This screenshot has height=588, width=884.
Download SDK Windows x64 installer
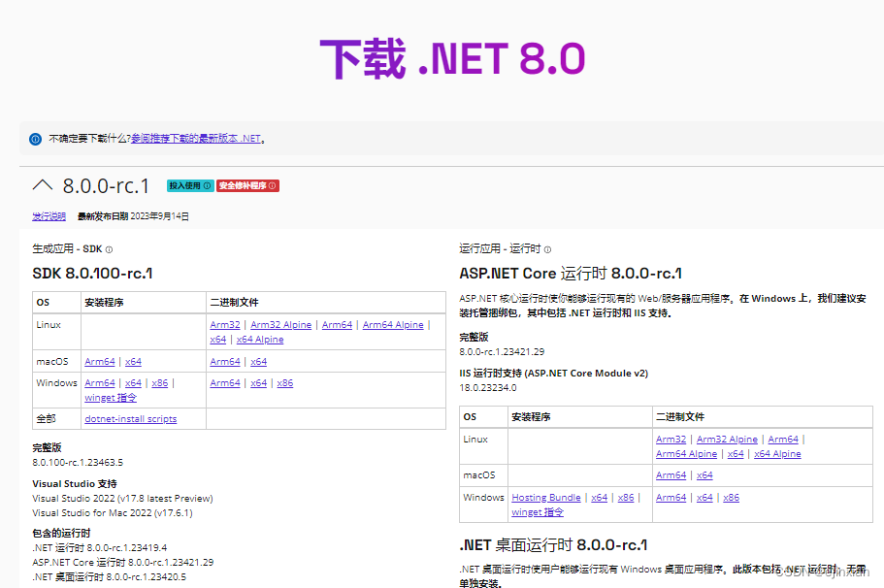(133, 383)
